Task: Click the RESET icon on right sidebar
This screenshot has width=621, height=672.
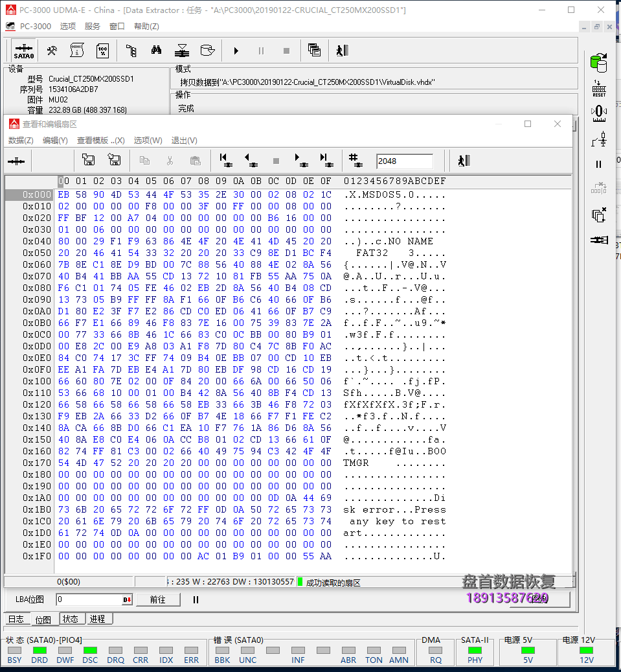Action: [x=599, y=89]
